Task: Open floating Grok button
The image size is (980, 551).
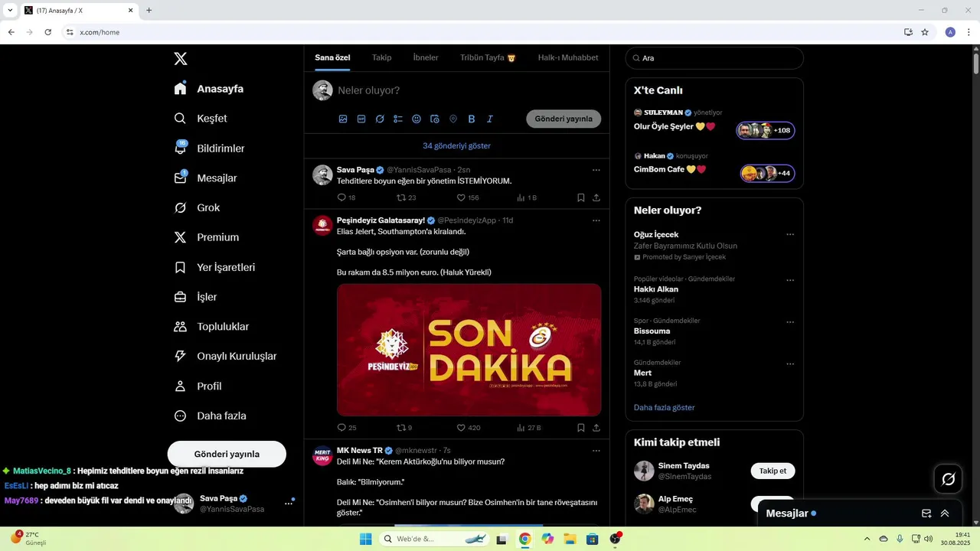Action: click(948, 479)
